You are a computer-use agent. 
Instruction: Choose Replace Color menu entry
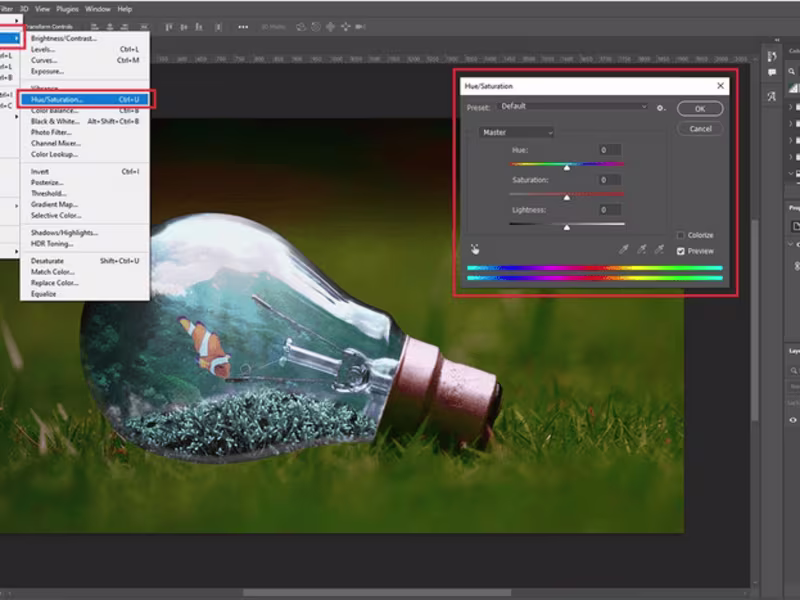point(85,283)
